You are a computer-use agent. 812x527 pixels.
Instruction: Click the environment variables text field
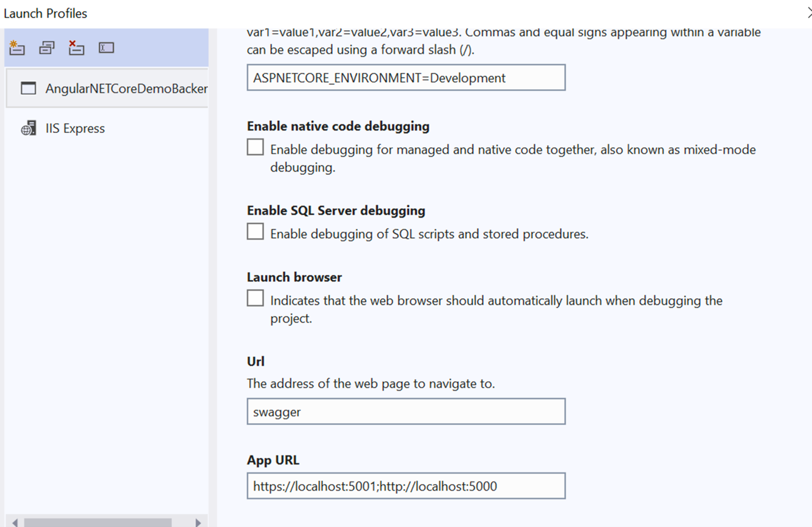[406, 77]
